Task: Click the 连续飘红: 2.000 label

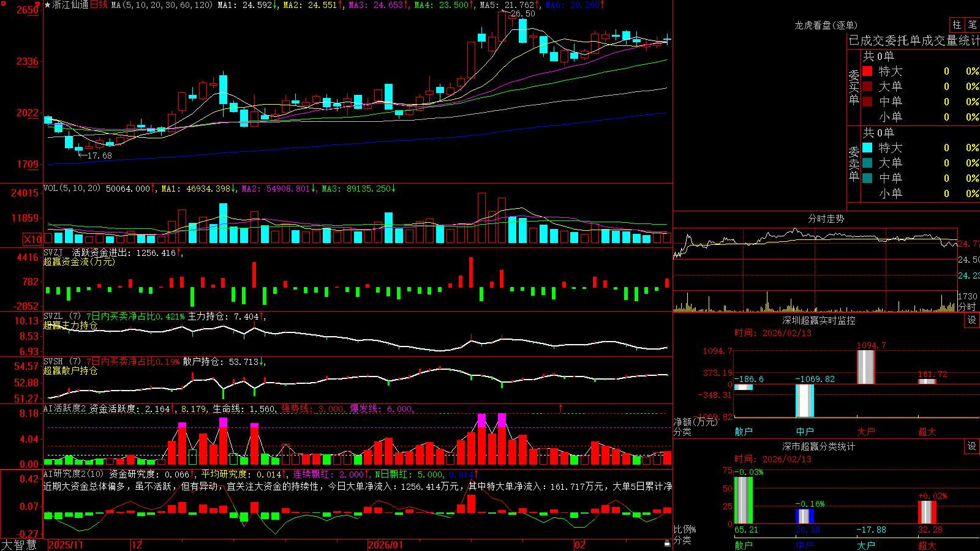Action: (331, 474)
